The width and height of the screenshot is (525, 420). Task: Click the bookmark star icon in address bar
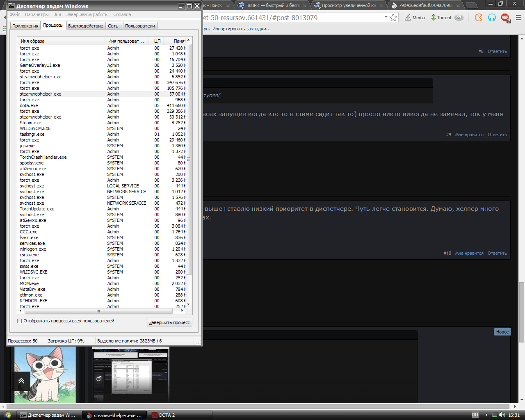click(x=393, y=18)
